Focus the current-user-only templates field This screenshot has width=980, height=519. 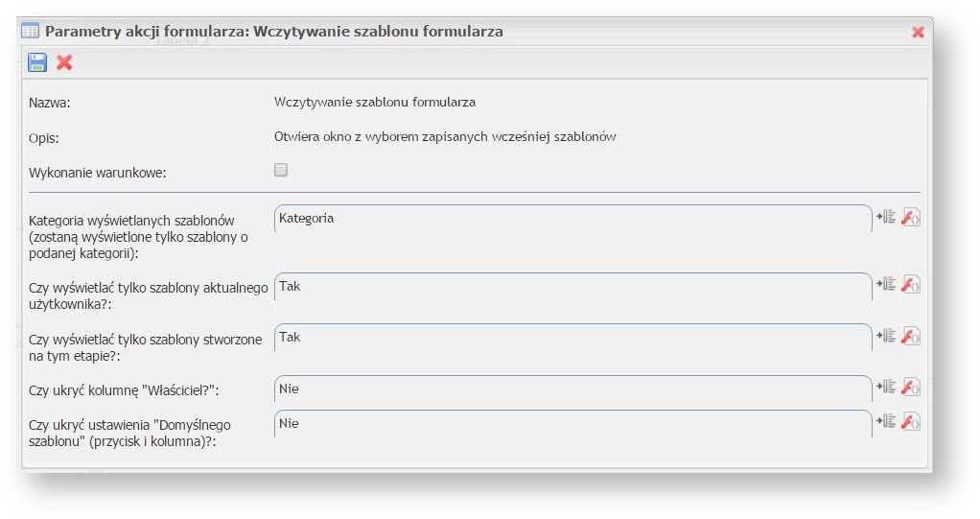coord(572,287)
